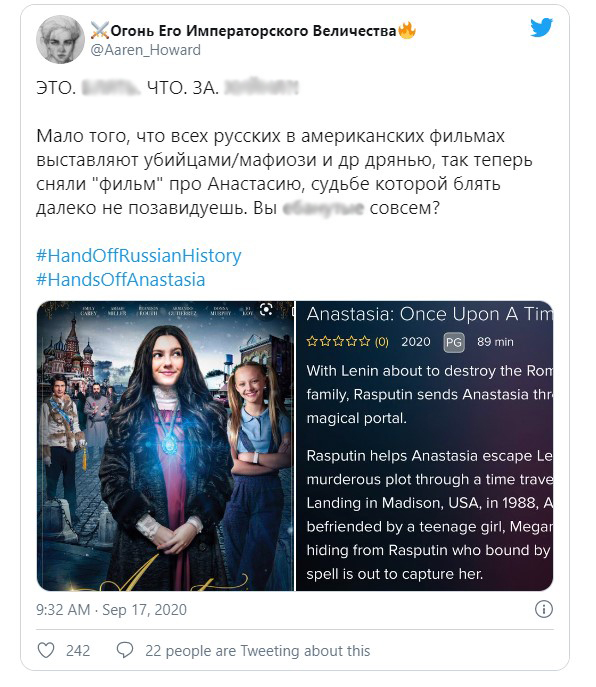The image size is (596, 687).
Task: Click the five-star rating row
Action: (348, 341)
